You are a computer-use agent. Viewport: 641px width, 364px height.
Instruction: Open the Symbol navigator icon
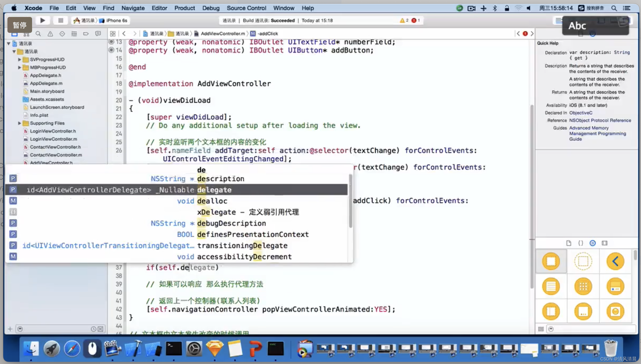(x=26, y=34)
